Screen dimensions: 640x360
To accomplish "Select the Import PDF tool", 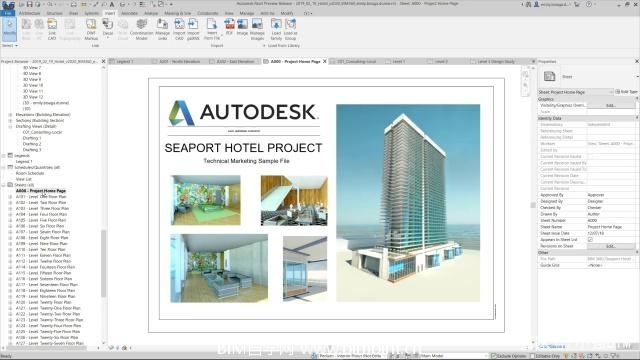I will (x=229, y=27).
